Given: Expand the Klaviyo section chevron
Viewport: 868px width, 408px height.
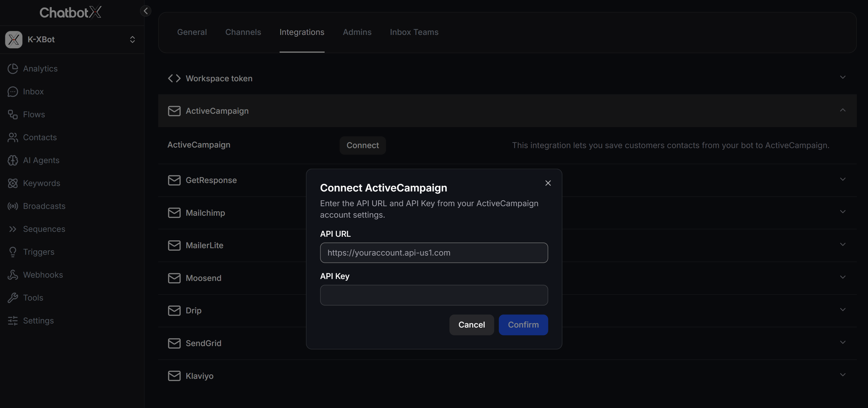Looking at the screenshot, I should [843, 375].
